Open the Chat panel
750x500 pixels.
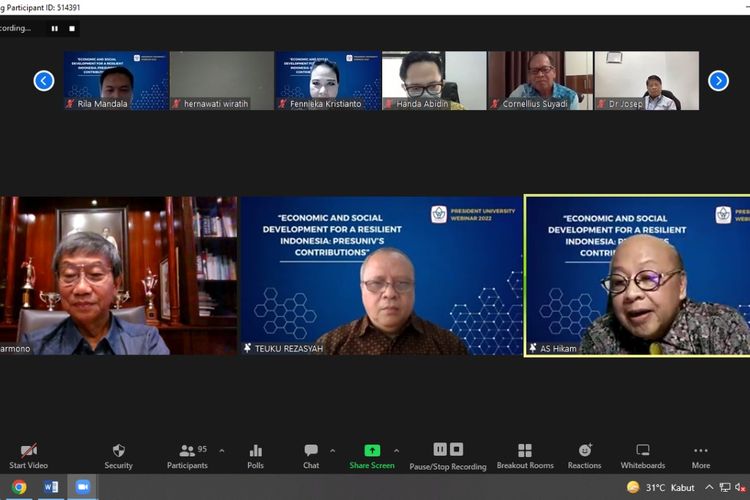tap(311, 456)
